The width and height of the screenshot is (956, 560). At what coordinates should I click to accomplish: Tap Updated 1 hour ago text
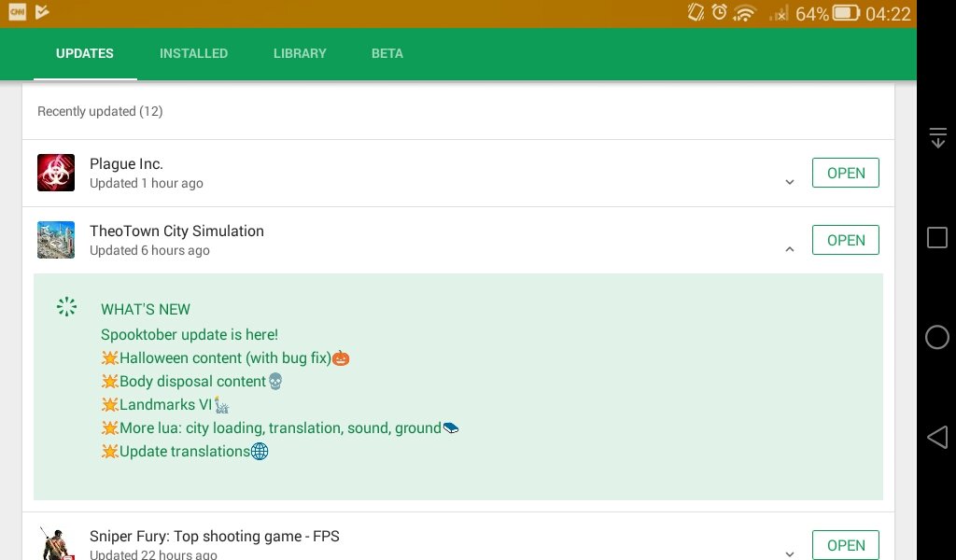pyautogui.click(x=147, y=184)
